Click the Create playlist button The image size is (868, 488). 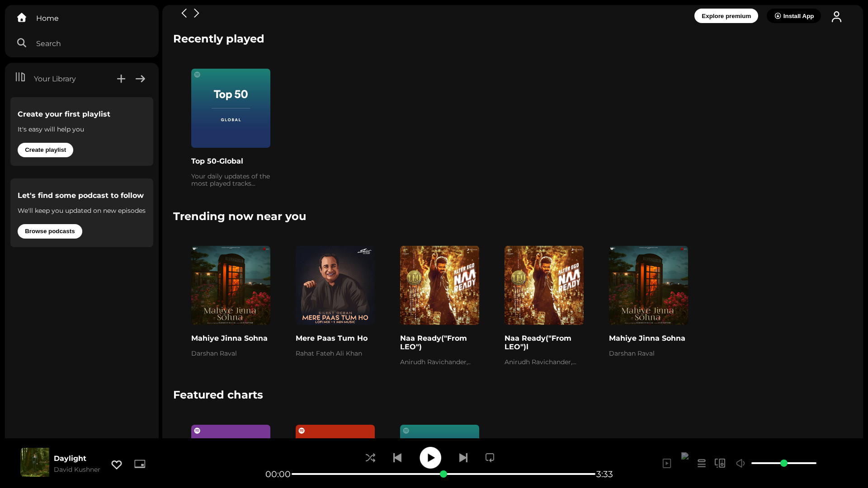tap(45, 150)
